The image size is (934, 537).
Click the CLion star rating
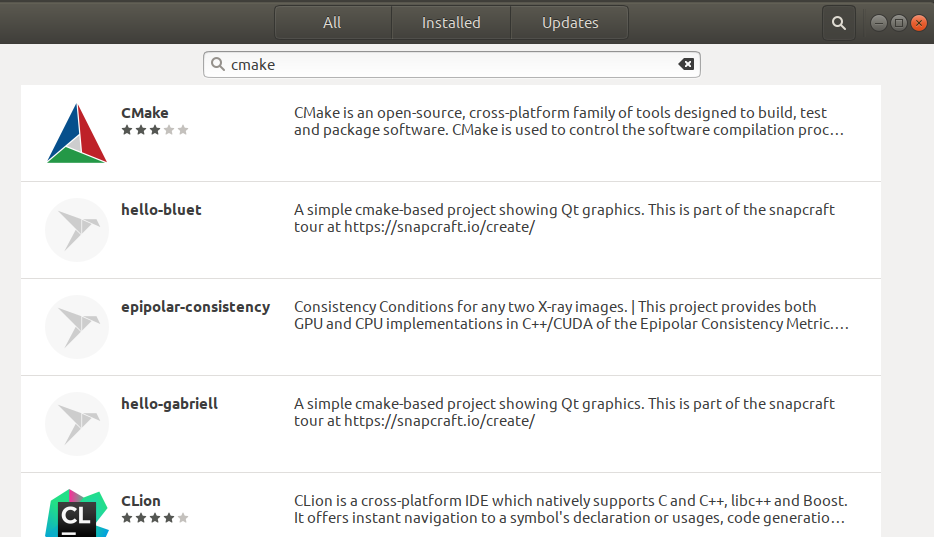tap(155, 518)
